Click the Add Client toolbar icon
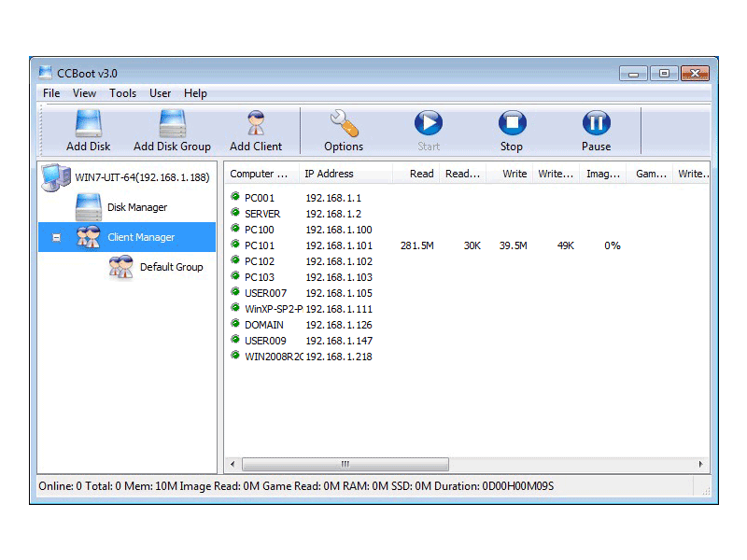The width and height of the screenshot is (747, 560). click(x=256, y=123)
